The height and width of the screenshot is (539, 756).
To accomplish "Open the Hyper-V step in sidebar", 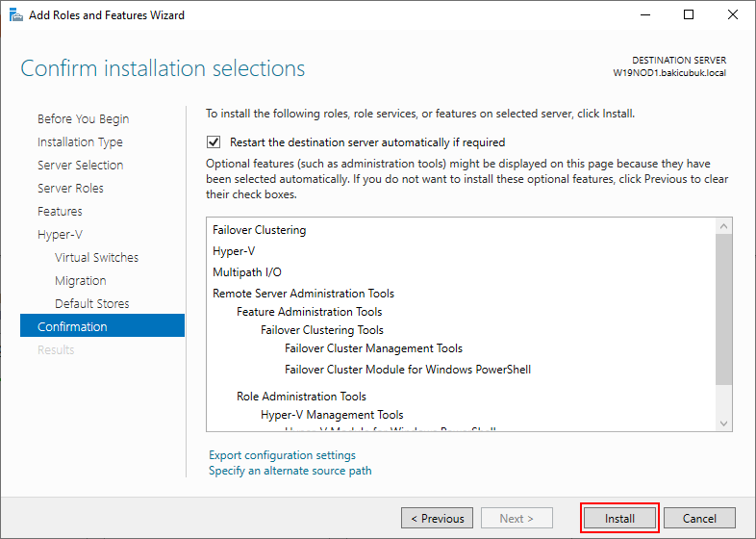I will 60,235.
